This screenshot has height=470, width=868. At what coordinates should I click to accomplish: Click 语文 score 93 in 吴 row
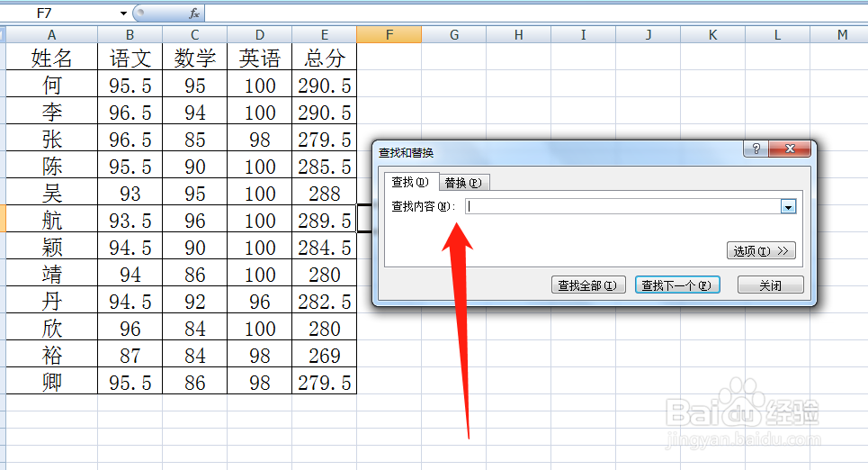130,192
